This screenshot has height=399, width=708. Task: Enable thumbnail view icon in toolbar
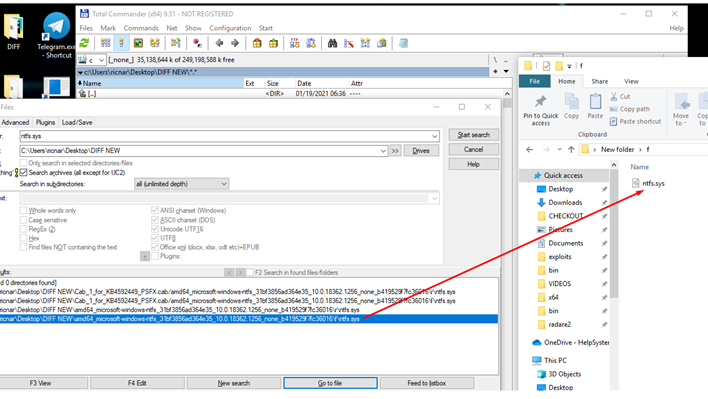[138, 43]
